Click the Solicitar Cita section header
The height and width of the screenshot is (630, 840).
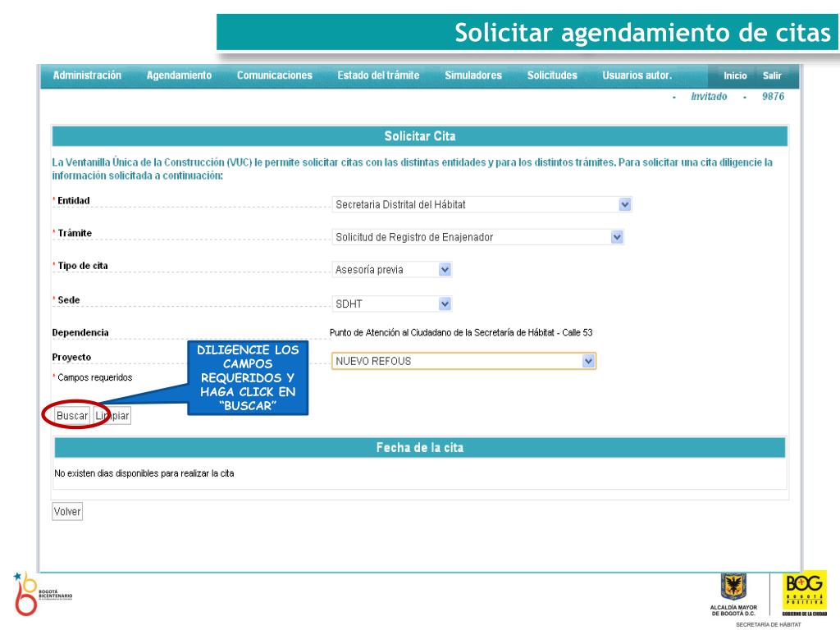419,136
